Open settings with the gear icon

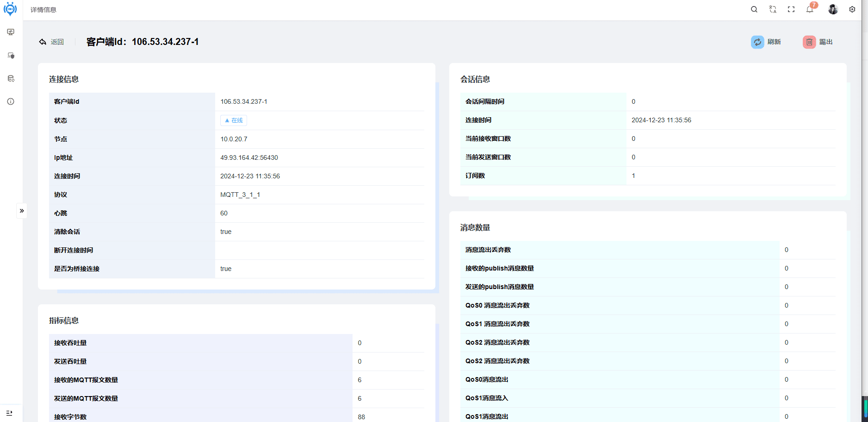point(852,9)
